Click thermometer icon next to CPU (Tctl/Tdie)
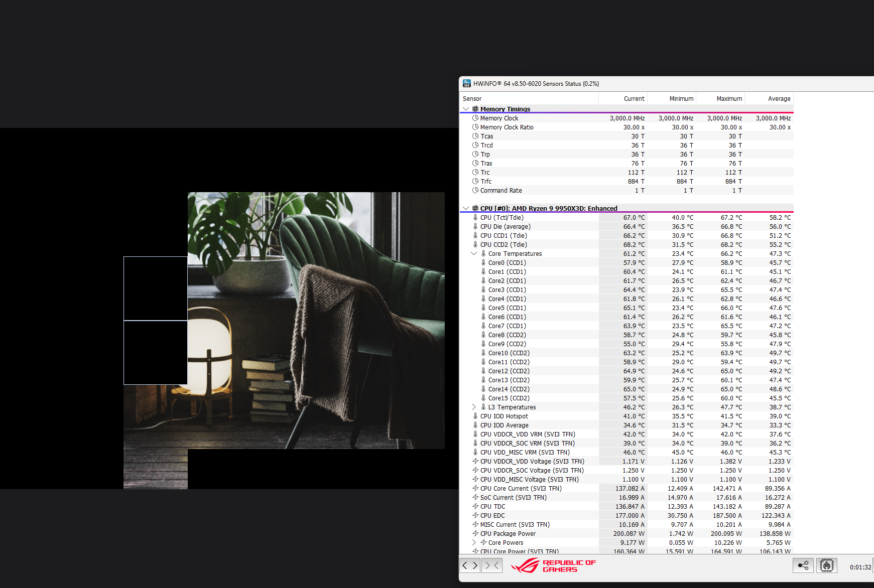Image resolution: width=874 pixels, height=588 pixels. (x=475, y=217)
